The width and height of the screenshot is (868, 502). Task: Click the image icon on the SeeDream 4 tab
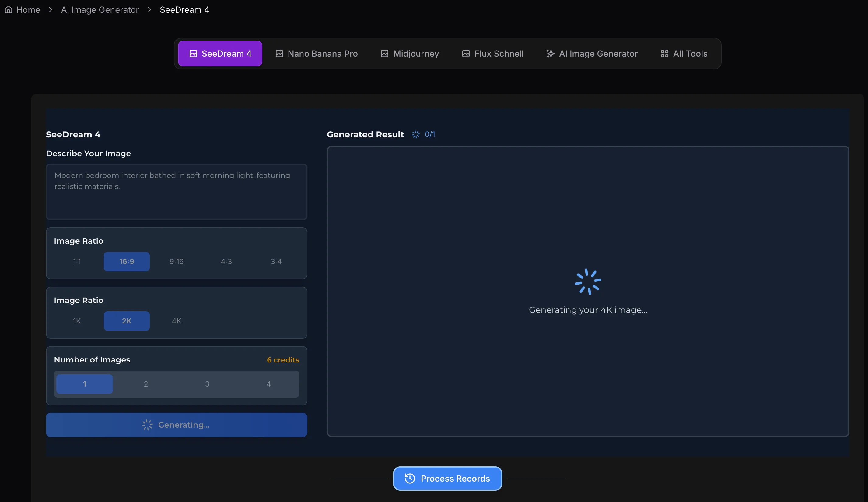(193, 53)
